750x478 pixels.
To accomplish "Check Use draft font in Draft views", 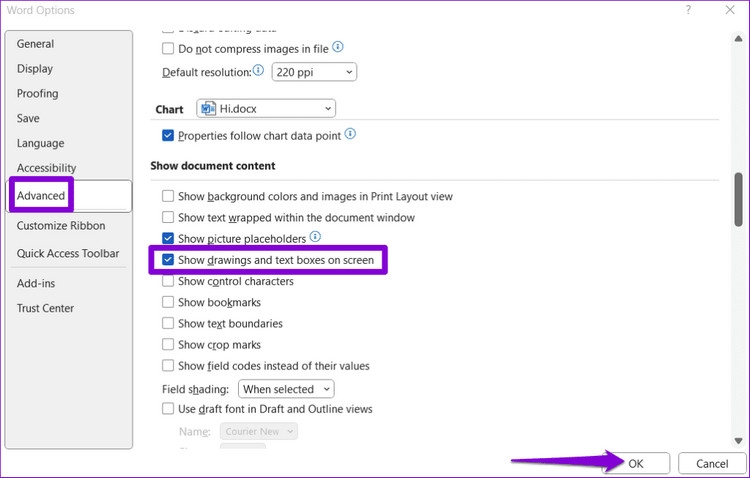I will (168, 409).
